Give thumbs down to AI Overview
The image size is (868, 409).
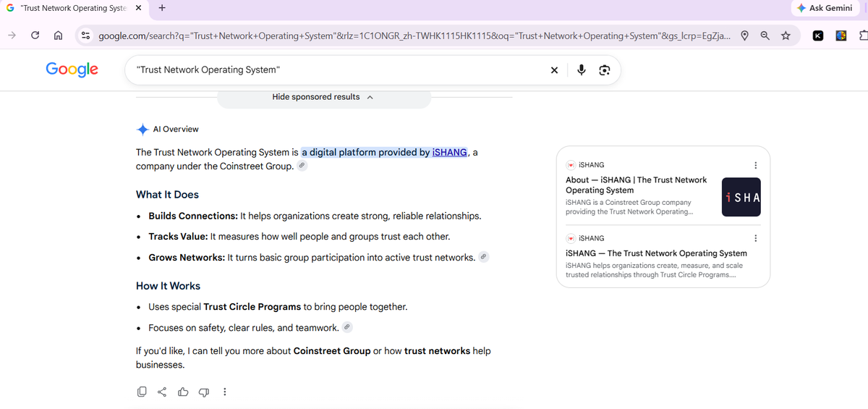203,392
